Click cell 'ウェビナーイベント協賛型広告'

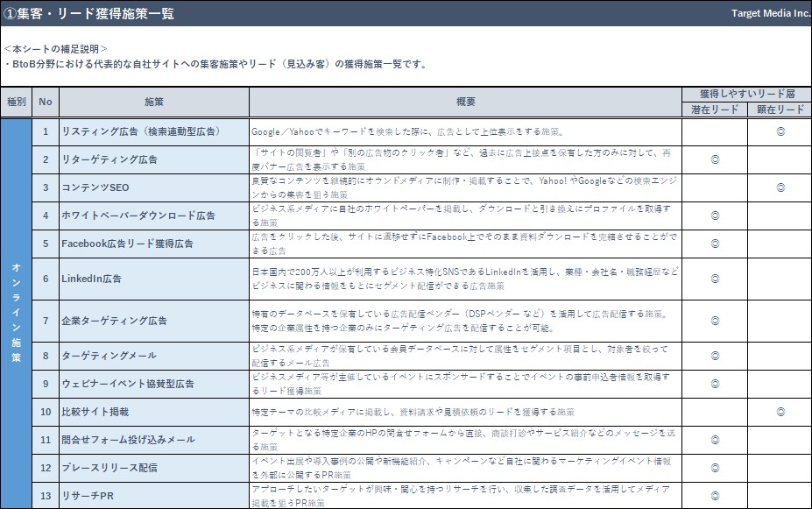pyautogui.click(x=154, y=384)
